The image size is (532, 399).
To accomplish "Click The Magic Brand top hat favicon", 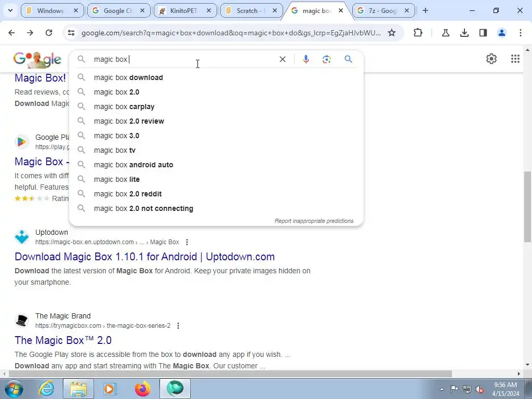I will coord(22,320).
